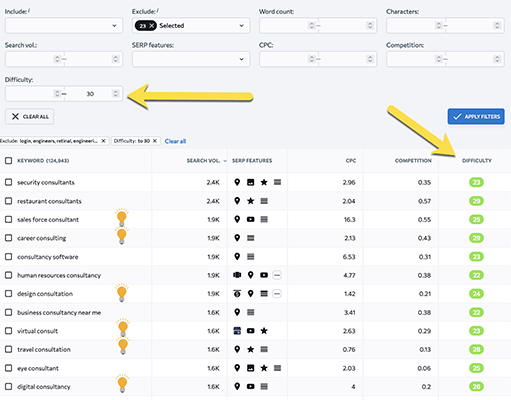Sort by the Search Vol. column
Screen dimensions: 511x400
tap(204, 161)
